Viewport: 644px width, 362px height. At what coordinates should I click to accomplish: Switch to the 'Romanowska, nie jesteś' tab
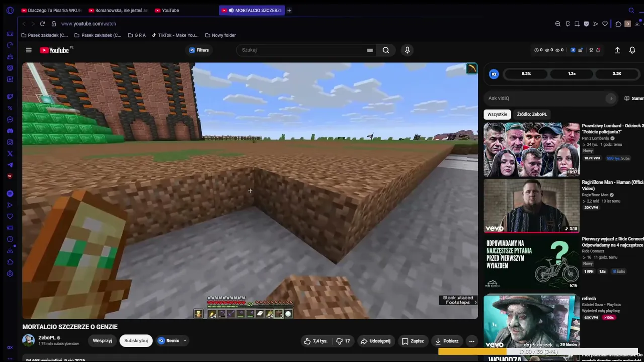coord(118,10)
